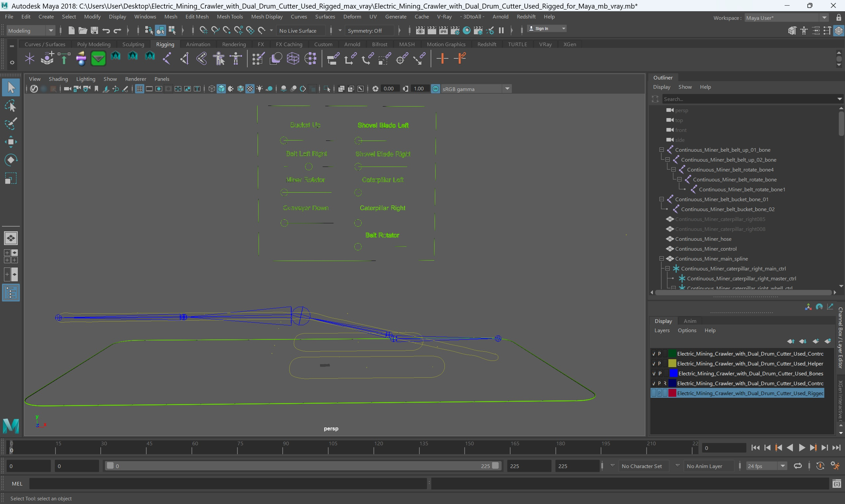Screen dimensions: 845x504
Task: Click the Save scene icon
Action: 94,31
